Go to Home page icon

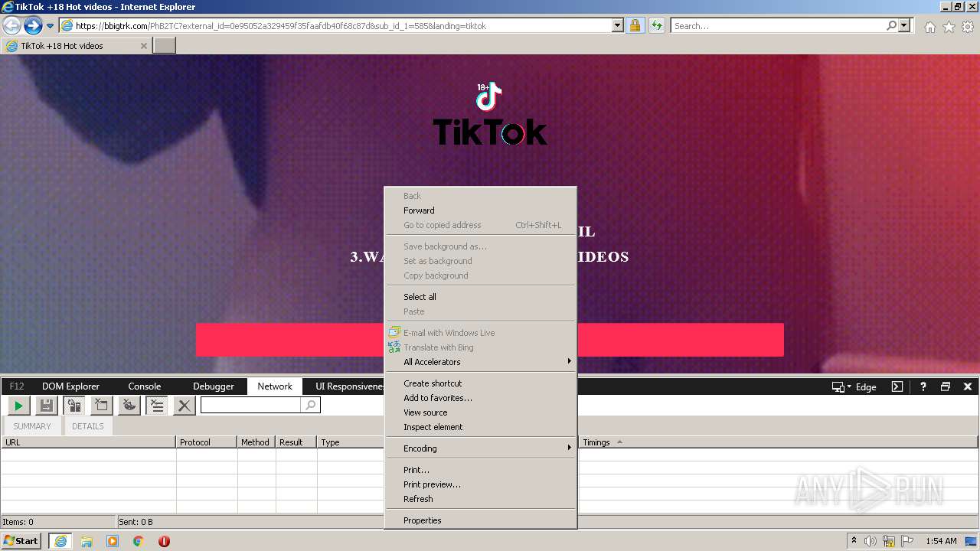[x=929, y=27]
